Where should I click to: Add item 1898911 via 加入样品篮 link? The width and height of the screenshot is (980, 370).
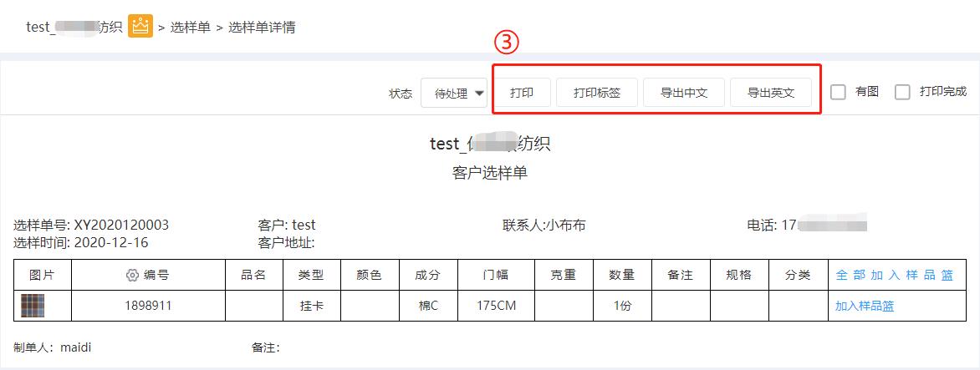865,306
